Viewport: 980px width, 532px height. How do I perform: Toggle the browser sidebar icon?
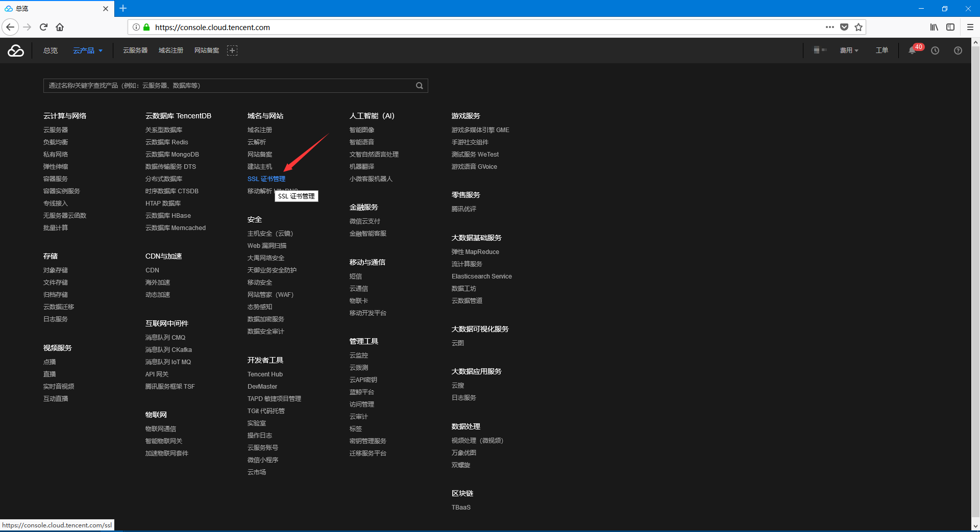950,27
